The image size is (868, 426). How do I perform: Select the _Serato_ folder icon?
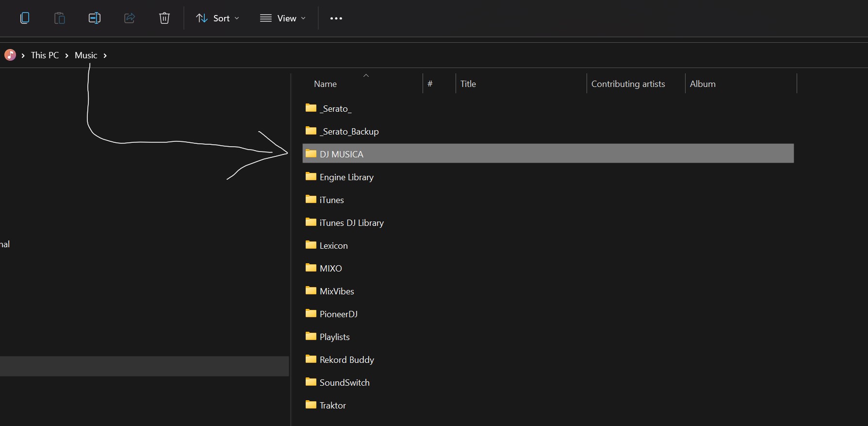point(311,108)
